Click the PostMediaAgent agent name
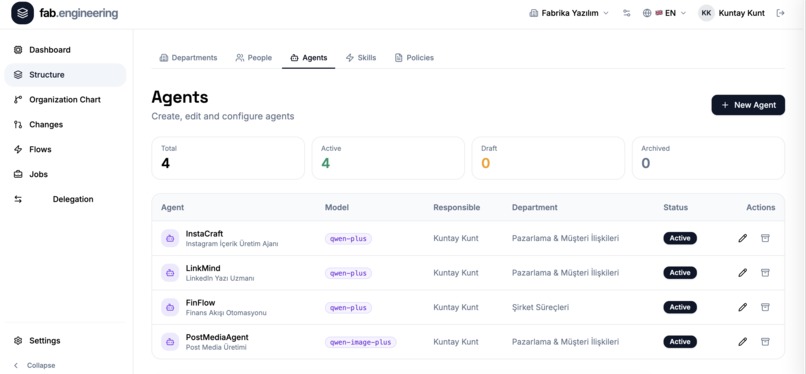 pos(216,337)
